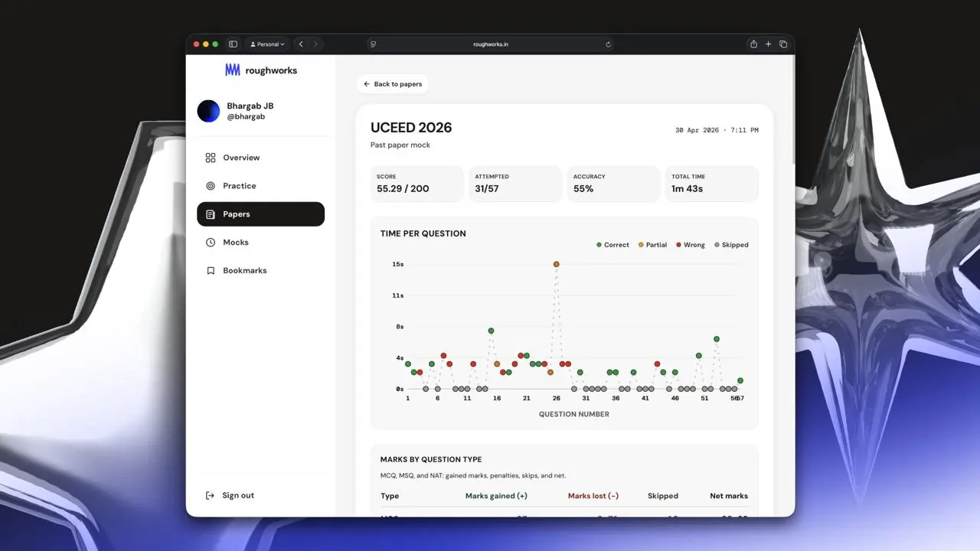Viewport: 980px width, 551px height.
Task: Open the Personal profile dropdown
Action: (267, 44)
